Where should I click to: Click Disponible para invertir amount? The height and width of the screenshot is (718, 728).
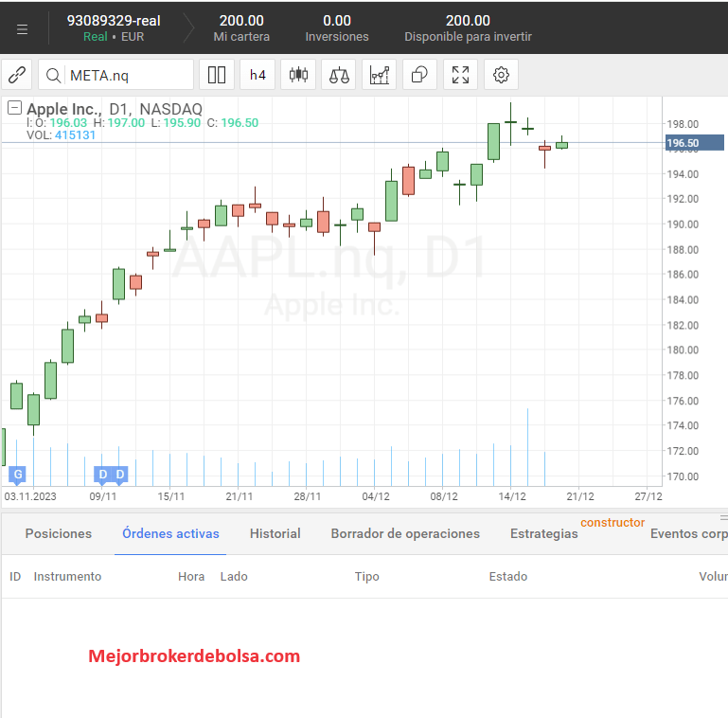468,21
